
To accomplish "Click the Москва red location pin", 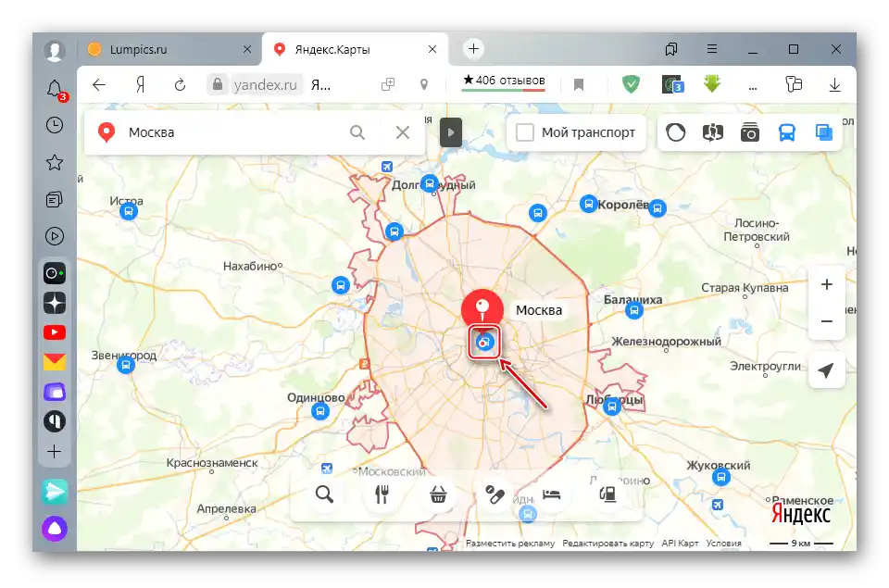I will tap(482, 311).
